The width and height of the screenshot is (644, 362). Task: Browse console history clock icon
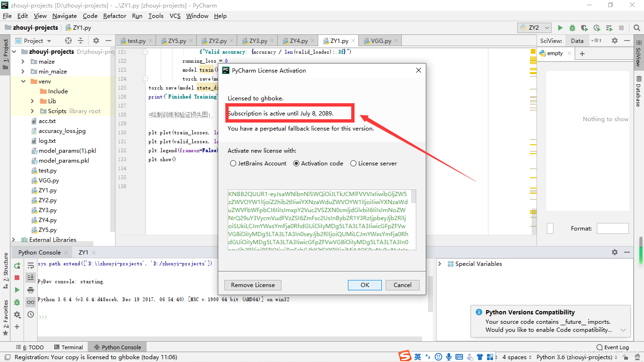point(31,314)
